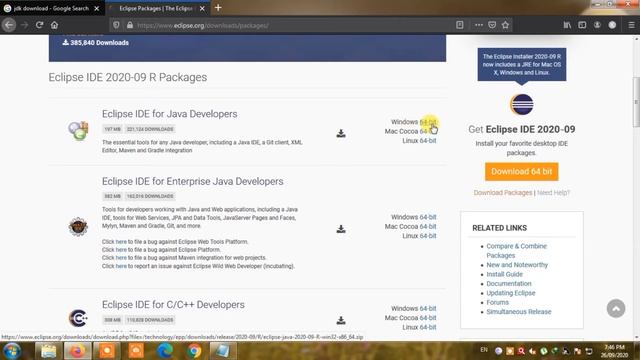Open the Need Help? link
The height and width of the screenshot is (360, 640).
[553, 193]
